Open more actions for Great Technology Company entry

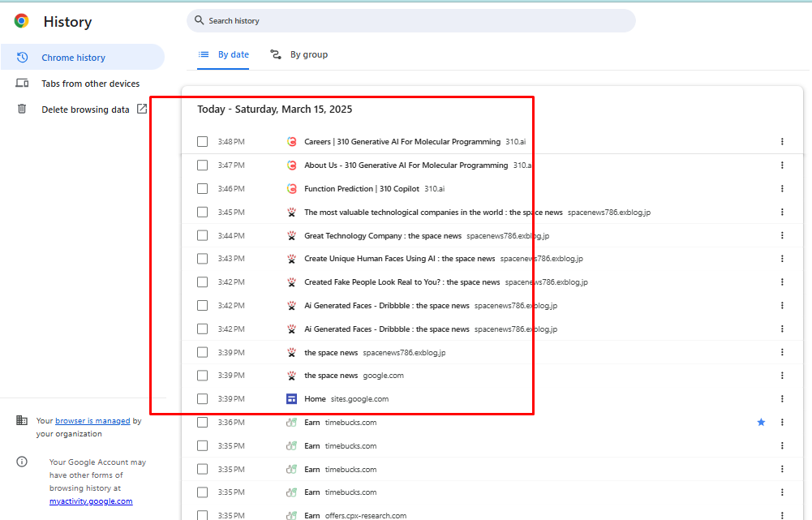pos(782,235)
